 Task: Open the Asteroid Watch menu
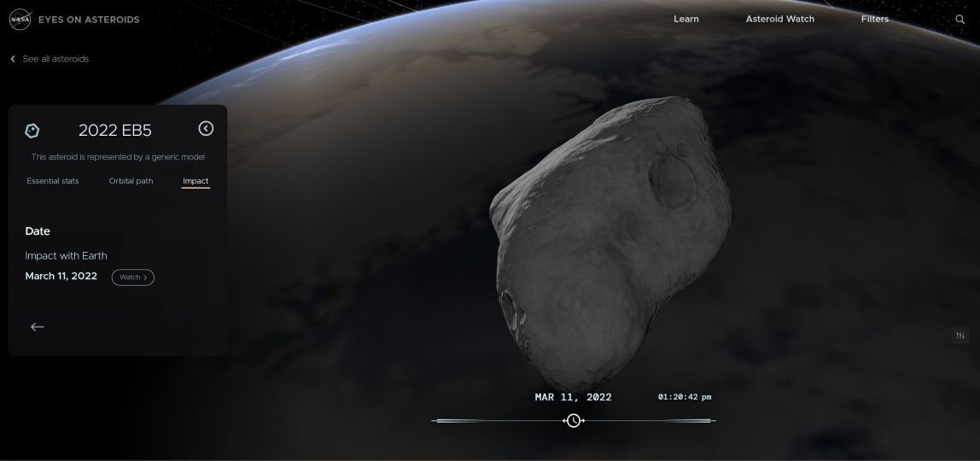click(x=780, y=20)
